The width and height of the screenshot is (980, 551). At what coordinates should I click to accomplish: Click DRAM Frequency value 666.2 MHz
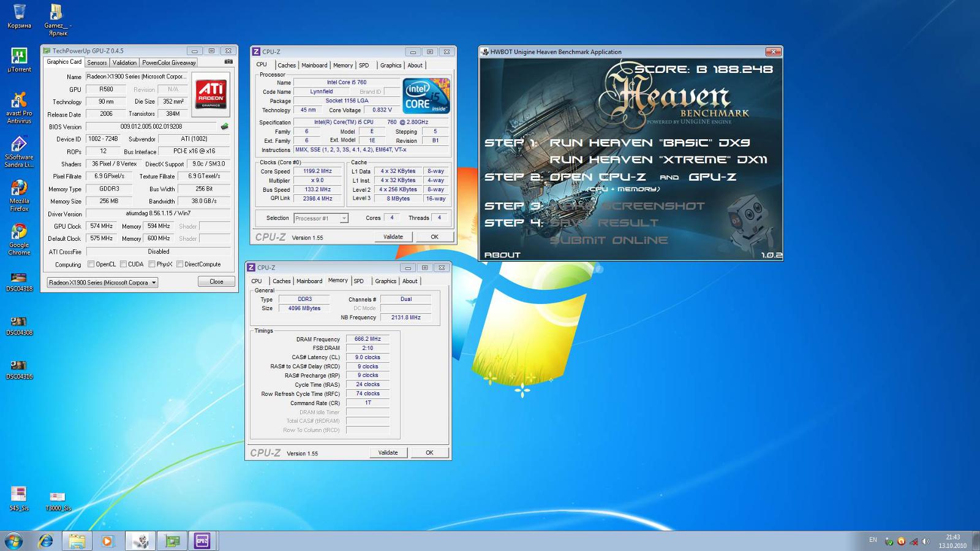coord(367,339)
